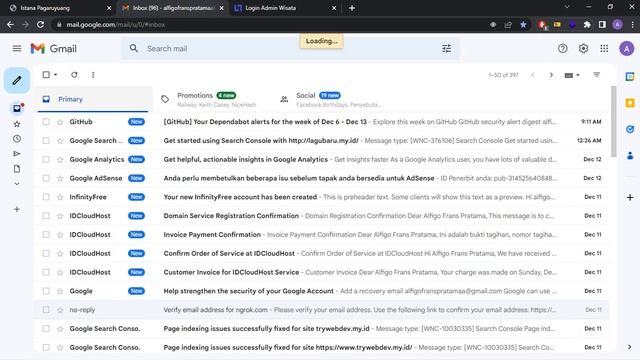Open the Google account avatar

[627, 49]
